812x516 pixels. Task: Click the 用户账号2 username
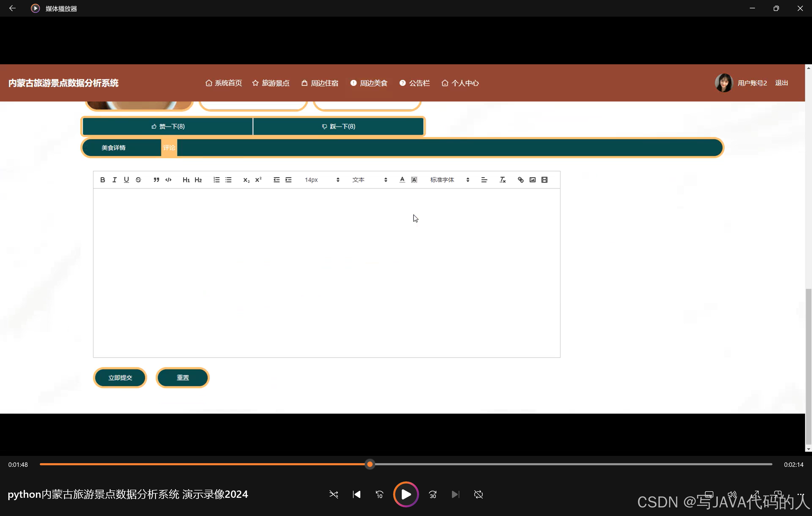click(x=752, y=83)
